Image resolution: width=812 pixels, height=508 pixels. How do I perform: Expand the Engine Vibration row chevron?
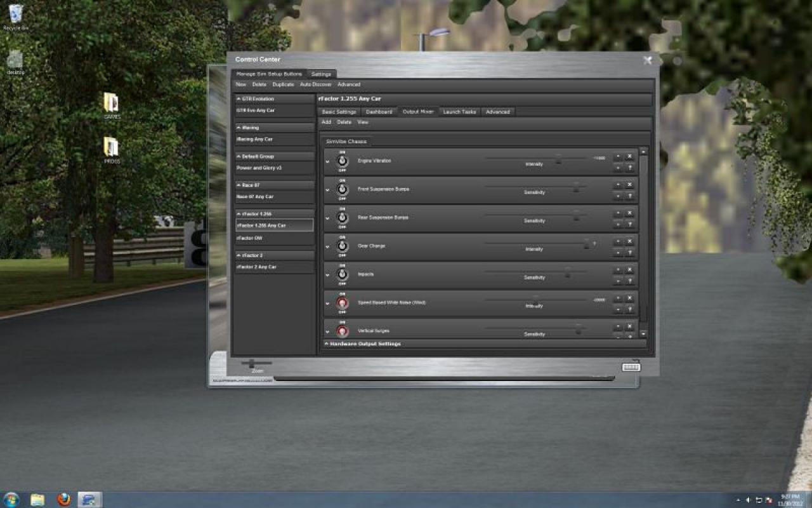(328, 161)
